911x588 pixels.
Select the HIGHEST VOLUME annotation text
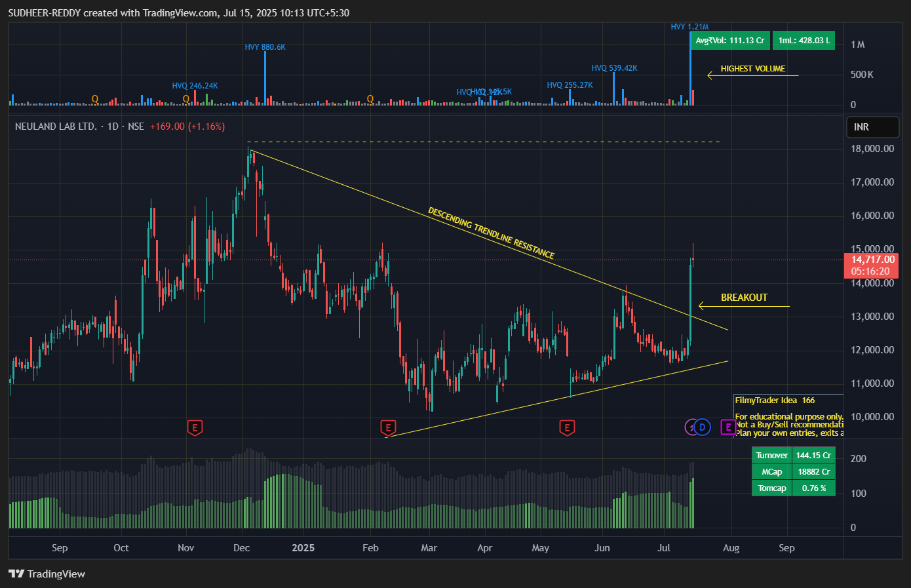[752, 68]
